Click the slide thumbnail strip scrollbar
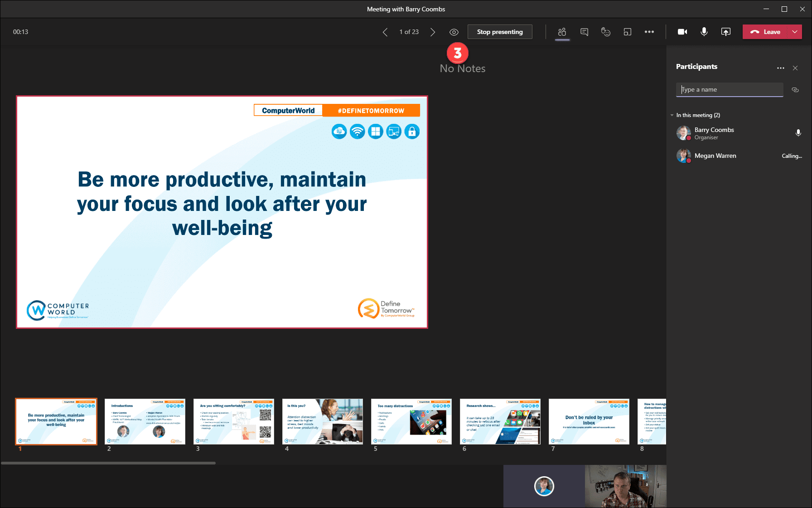Image resolution: width=812 pixels, height=508 pixels. [x=108, y=463]
